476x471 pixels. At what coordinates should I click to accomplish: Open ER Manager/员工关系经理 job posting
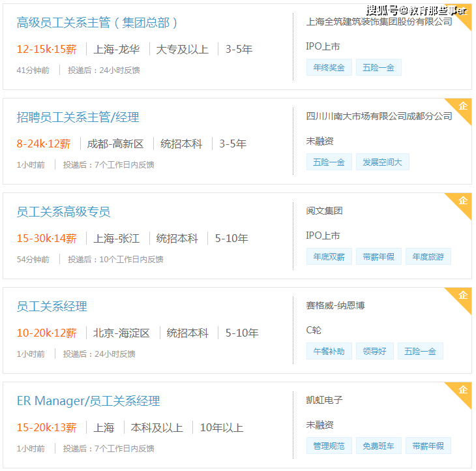point(88,401)
